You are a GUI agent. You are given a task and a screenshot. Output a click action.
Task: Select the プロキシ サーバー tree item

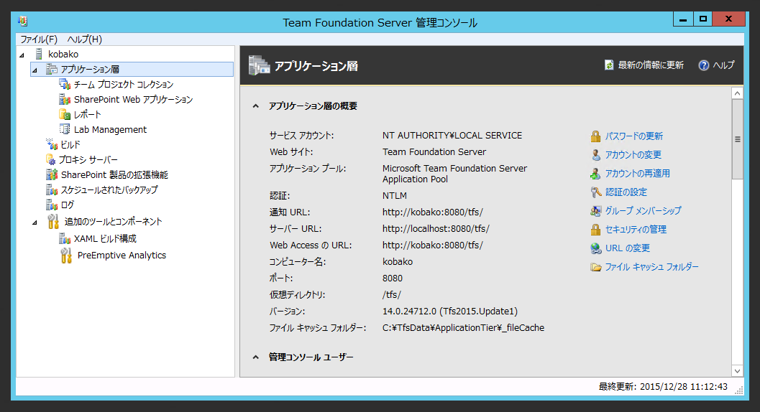pyautogui.click(x=88, y=159)
